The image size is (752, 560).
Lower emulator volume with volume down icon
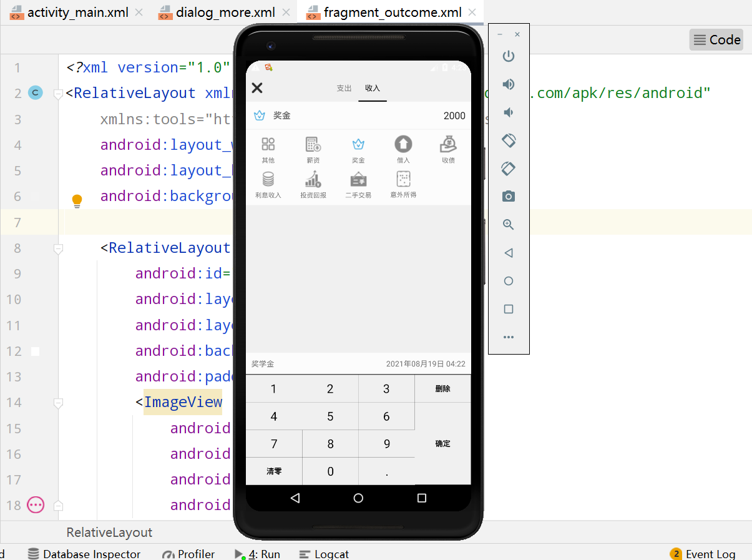(509, 112)
